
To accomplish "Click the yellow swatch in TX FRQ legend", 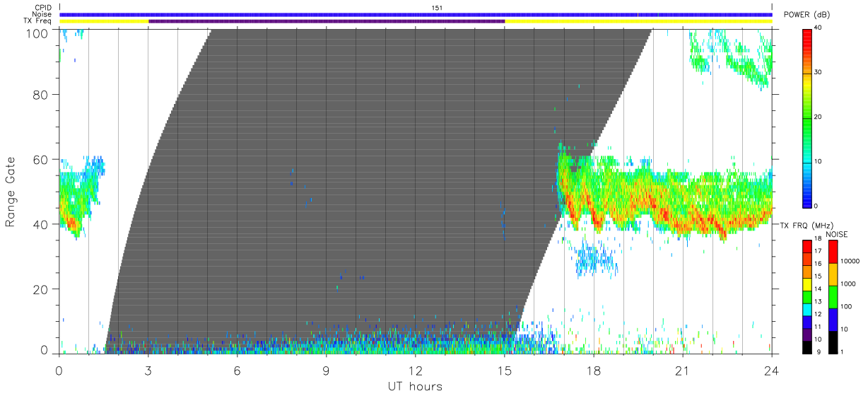I will coord(807,284).
